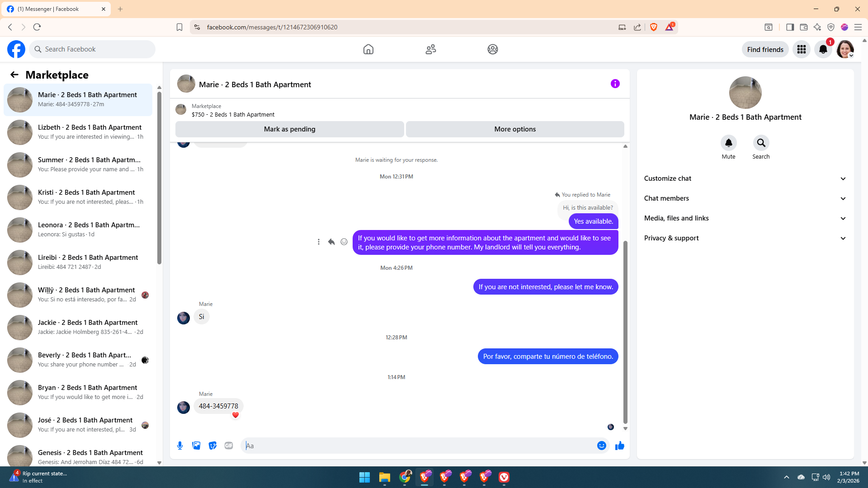Open the emoji picker in message box

601,446
